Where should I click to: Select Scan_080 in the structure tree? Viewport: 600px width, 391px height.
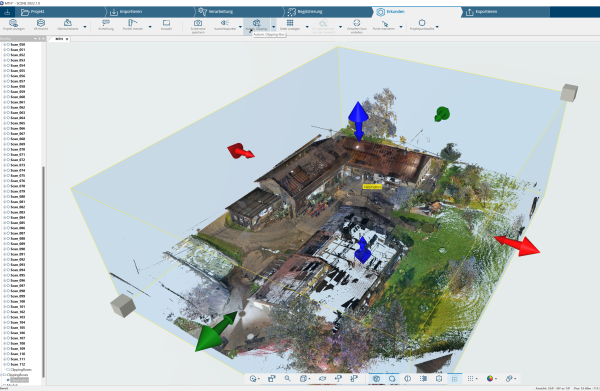(x=18, y=197)
